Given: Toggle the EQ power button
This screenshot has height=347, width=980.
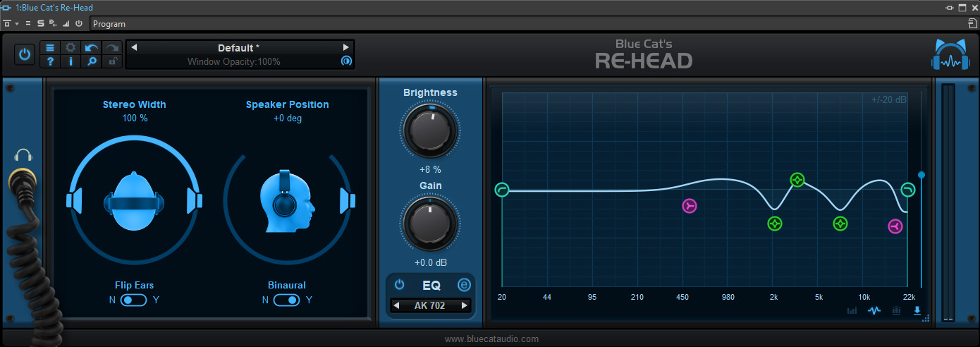Looking at the screenshot, I should click(400, 285).
